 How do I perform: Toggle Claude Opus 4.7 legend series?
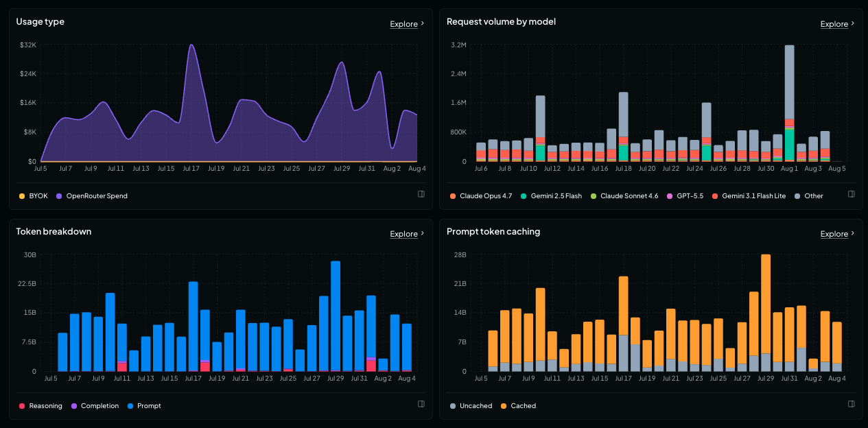click(x=481, y=195)
